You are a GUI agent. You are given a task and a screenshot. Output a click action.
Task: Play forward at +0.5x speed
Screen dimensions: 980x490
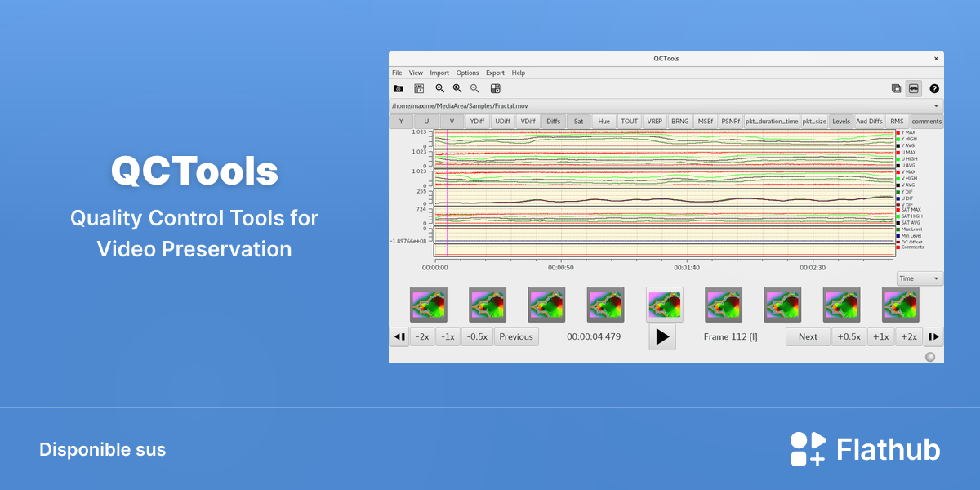point(849,336)
